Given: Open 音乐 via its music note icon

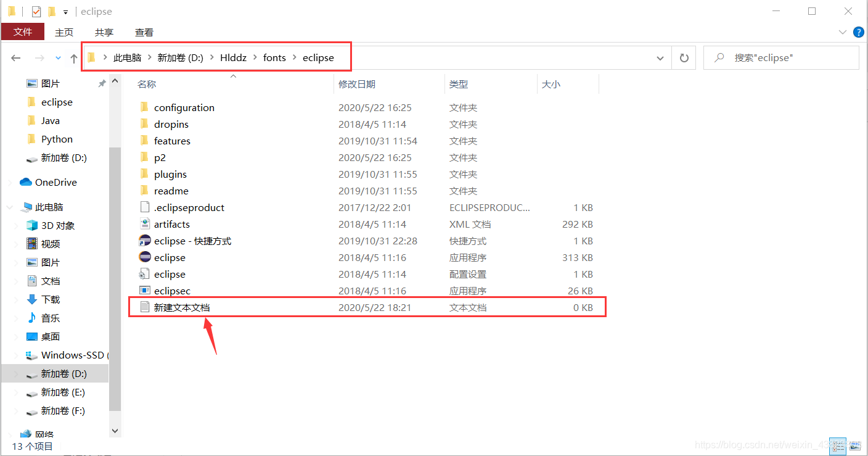Looking at the screenshot, I should [32, 318].
